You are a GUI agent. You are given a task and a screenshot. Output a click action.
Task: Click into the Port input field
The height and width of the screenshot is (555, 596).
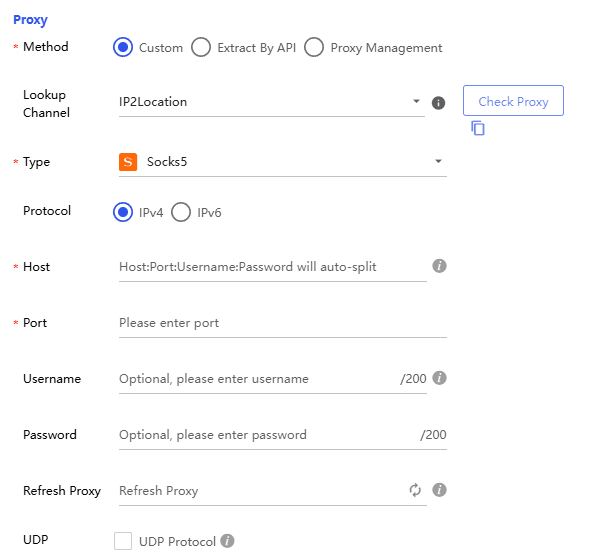point(283,323)
